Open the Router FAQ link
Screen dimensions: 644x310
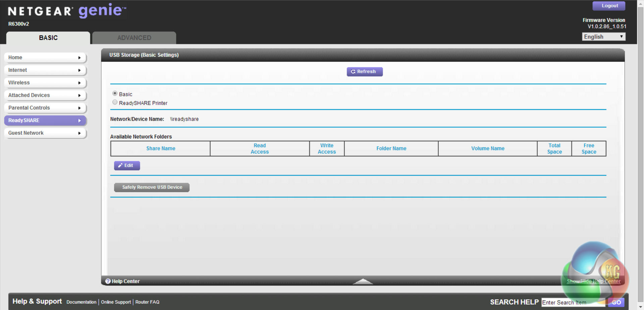tap(147, 302)
